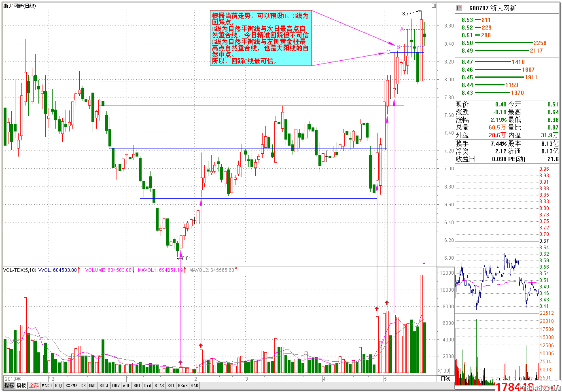Select the 指标 tab at the bottom
The width and height of the screenshot is (562, 392).
click(9, 386)
